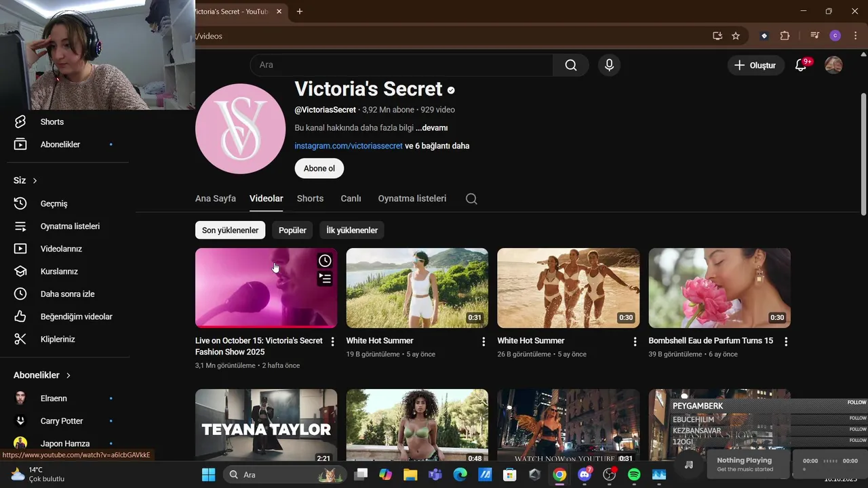Open the Canlı tab
The height and width of the screenshot is (488, 868).
(x=351, y=199)
